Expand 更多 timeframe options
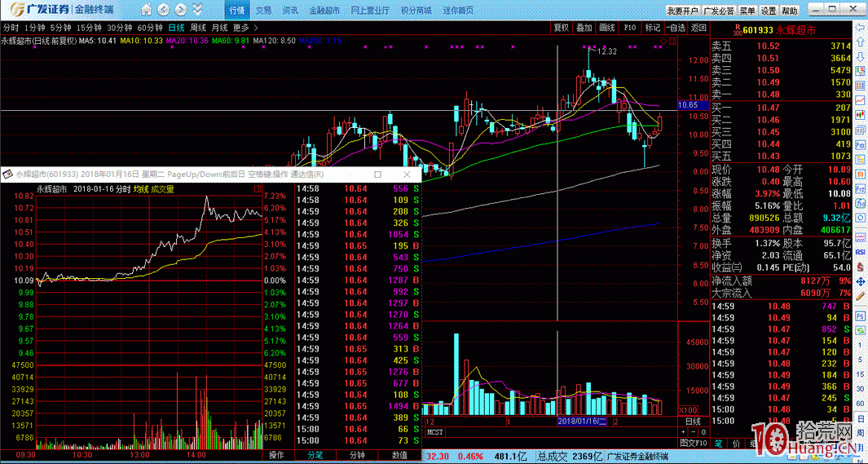Screen dimensions: 868x464 (x=245, y=27)
